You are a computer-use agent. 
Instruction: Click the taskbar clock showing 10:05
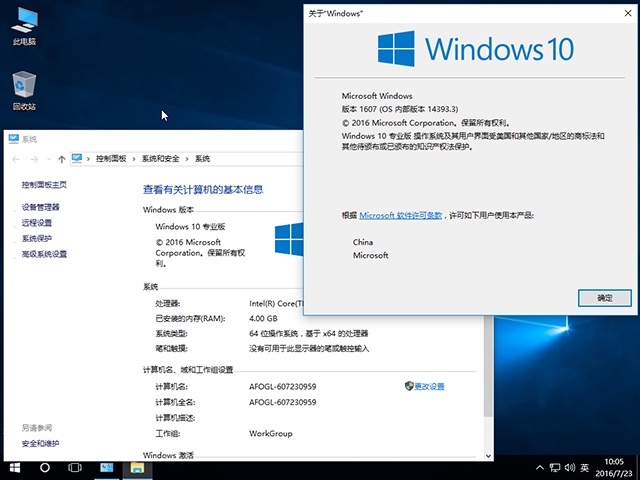pyautogui.click(x=614, y=467)
